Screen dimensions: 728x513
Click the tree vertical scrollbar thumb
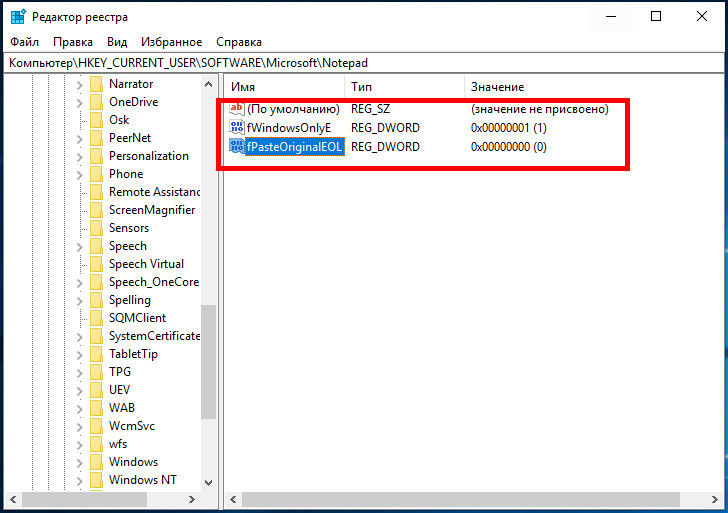click(208, 362)
